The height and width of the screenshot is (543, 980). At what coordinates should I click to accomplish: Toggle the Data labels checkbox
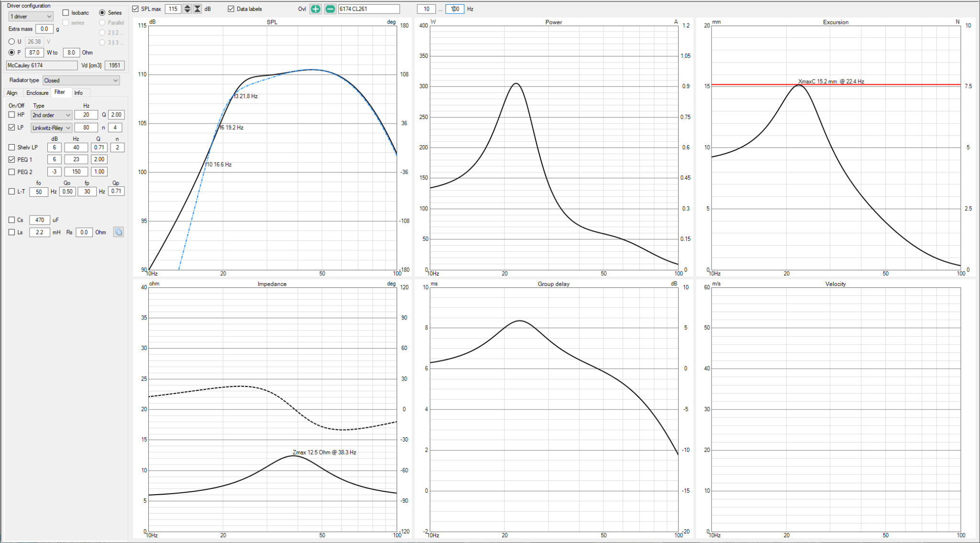(x=231, y=9)
